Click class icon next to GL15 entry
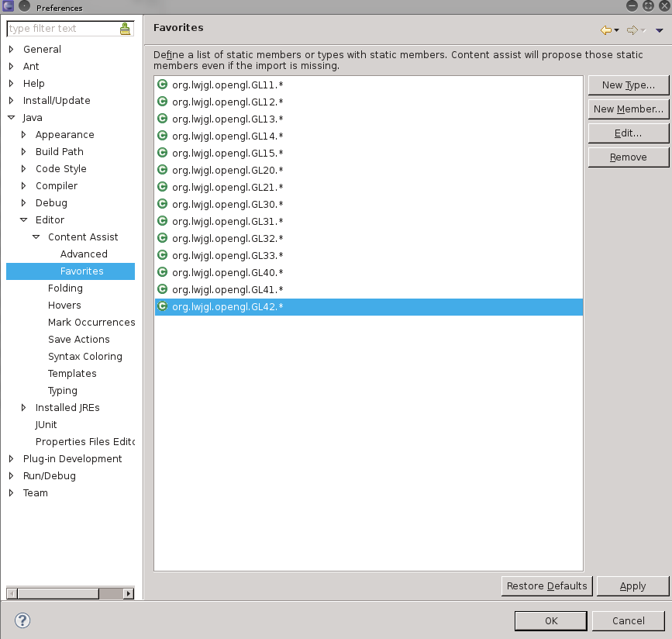This screenshot has height=639, width=672. click(163, 153)
